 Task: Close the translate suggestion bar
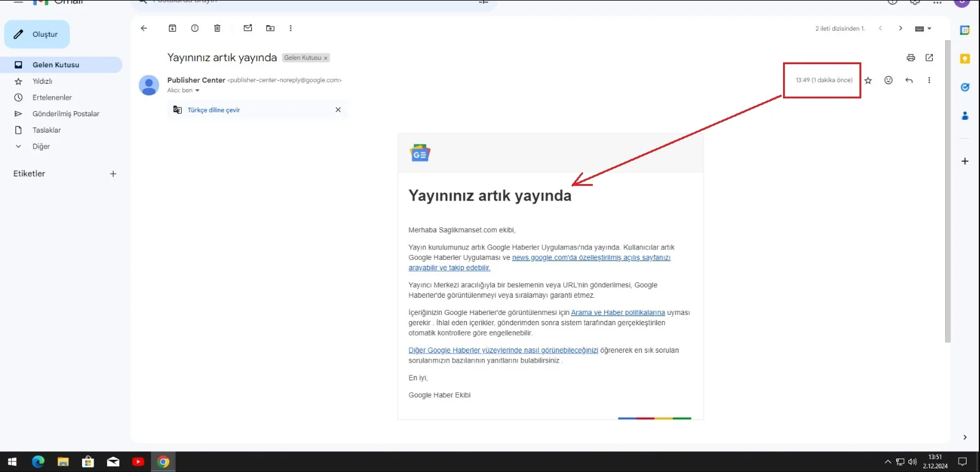[x=338, y=109]
